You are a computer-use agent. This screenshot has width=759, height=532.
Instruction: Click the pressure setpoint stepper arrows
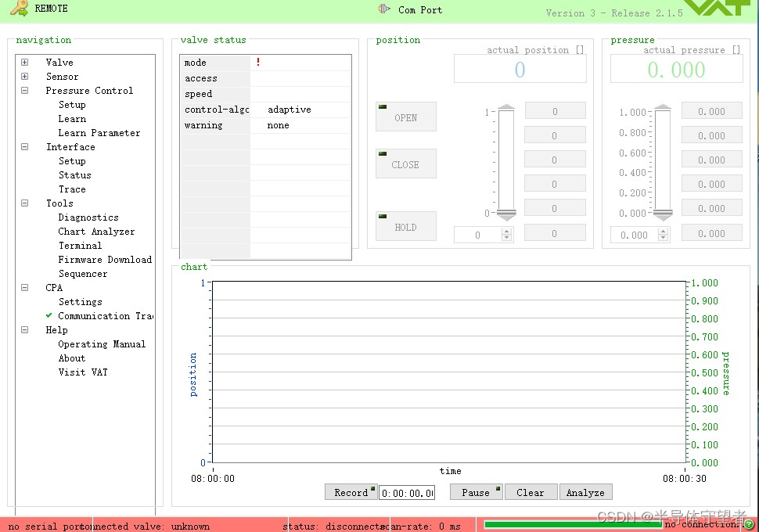pos(664,235)
